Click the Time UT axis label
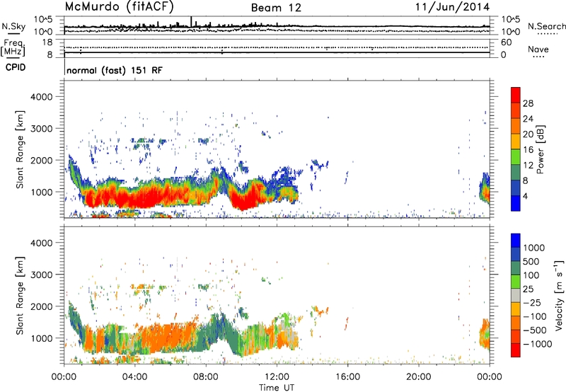 [x=277, y=387]
